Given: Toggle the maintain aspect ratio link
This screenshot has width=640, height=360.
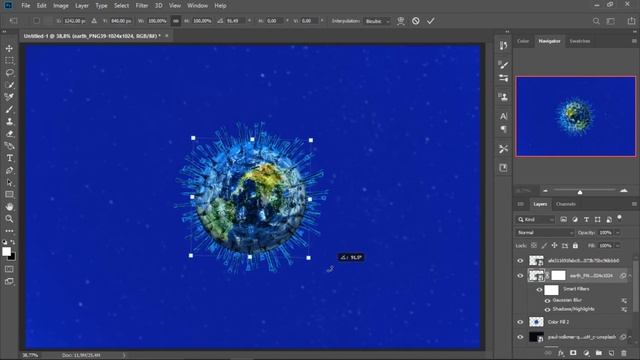Looking at the screenshot, I should pyautogui.click(x=176, y=21).
